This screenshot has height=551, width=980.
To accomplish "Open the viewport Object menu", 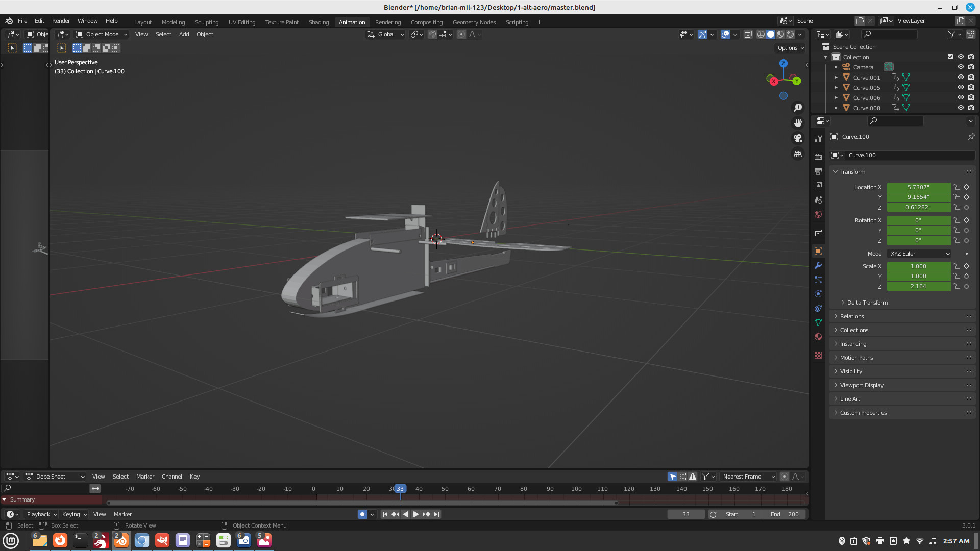I will coord(205,34).
